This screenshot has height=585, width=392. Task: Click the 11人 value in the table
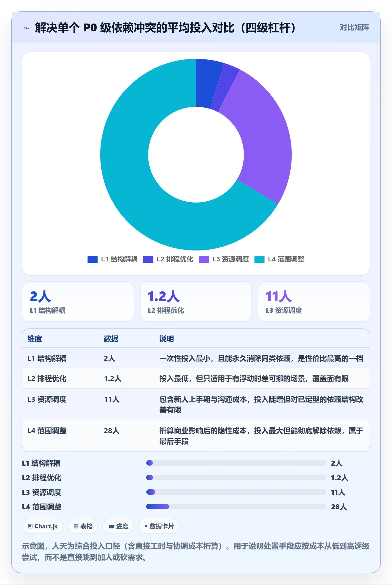(112, 399)
